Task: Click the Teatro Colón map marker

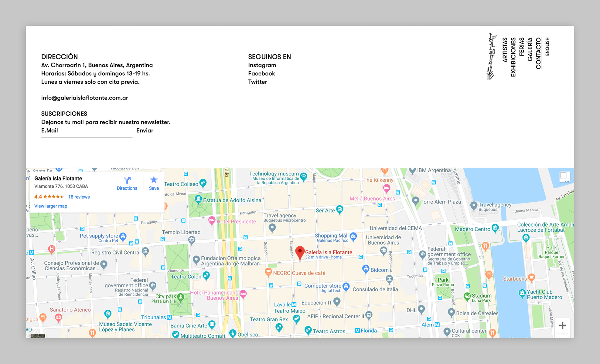Action: [x=206, y=275]
